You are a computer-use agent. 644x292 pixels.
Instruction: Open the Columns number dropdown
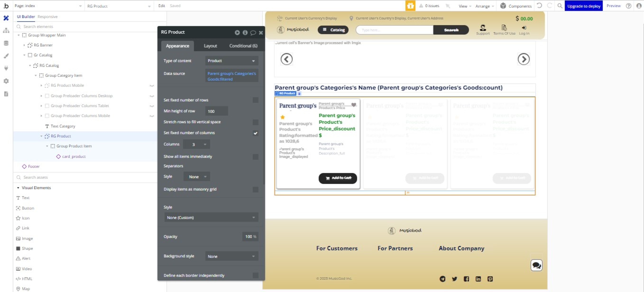pyautogui.click(x=196, y=144)
